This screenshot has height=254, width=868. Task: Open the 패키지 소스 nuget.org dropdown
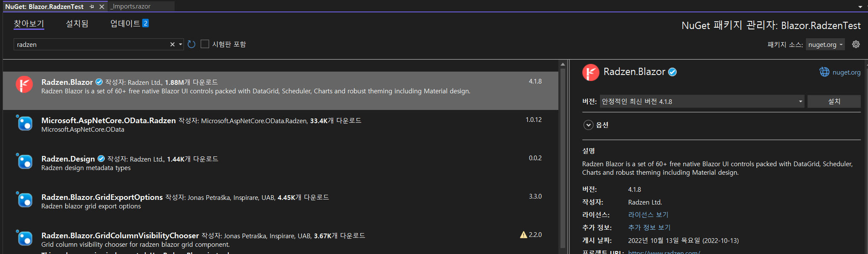click(x=825, y=44)
